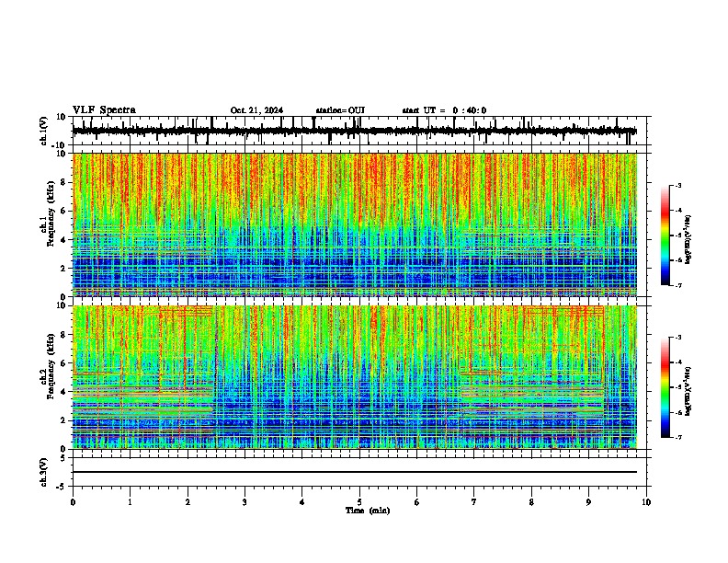Click inside the ch.2 spectrogram panel

point(355,377)
